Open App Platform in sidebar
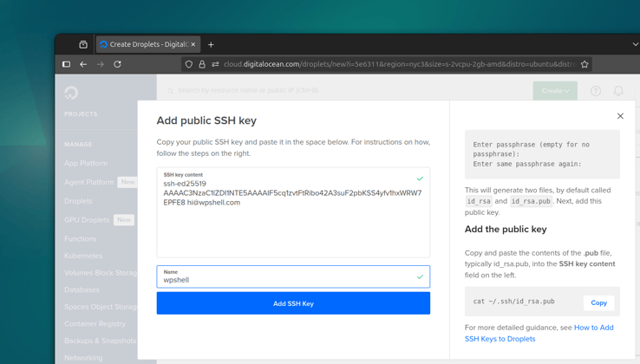 pyautogui.click(x=86, y=163)
